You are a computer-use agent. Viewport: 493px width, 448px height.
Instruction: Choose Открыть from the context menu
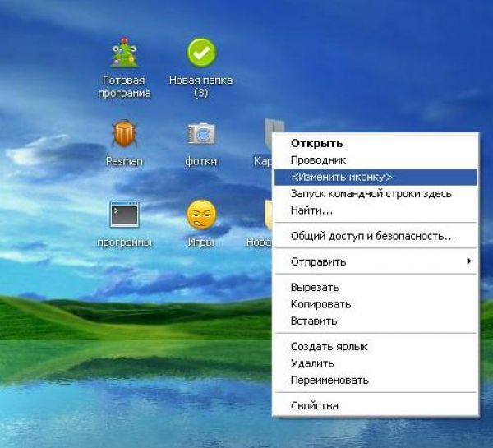pos(376,144)
